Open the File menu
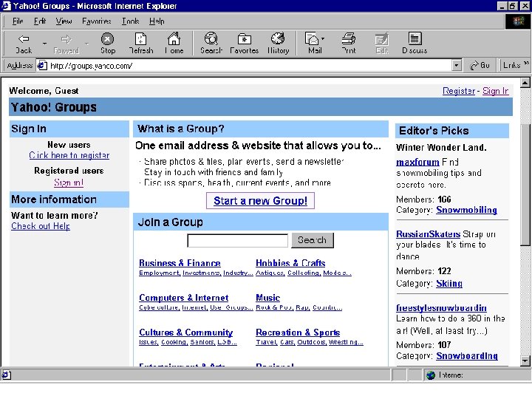Screen dimensions: 532x399 coord(18,21)
